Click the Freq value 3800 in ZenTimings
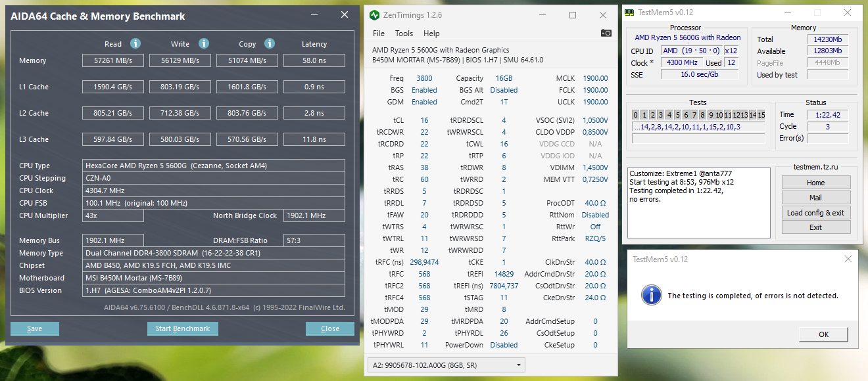 pos(424,78)
